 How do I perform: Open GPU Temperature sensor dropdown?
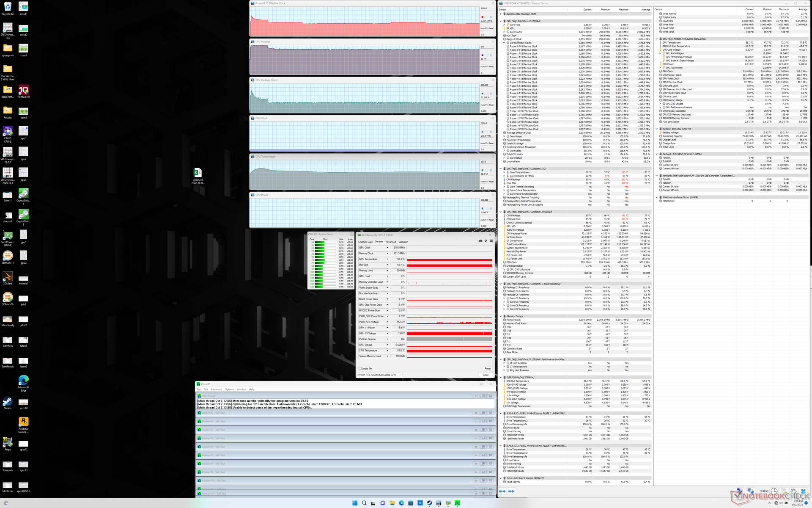coord(387,259)
